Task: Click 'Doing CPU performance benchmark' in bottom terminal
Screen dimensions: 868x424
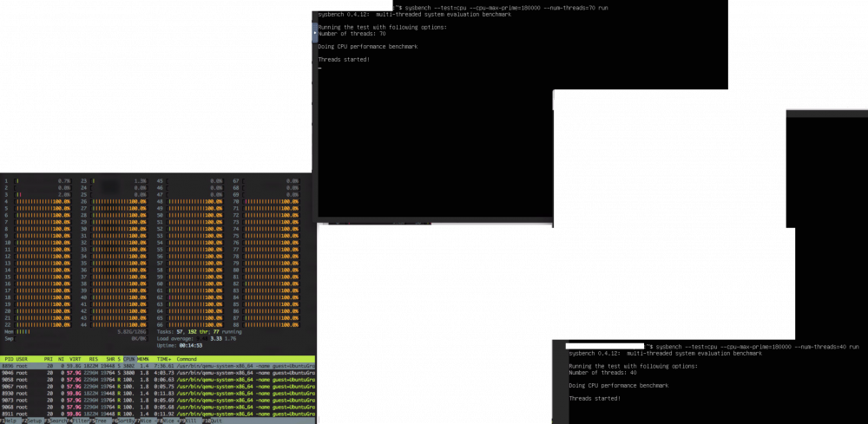Action: click(619, 385)
